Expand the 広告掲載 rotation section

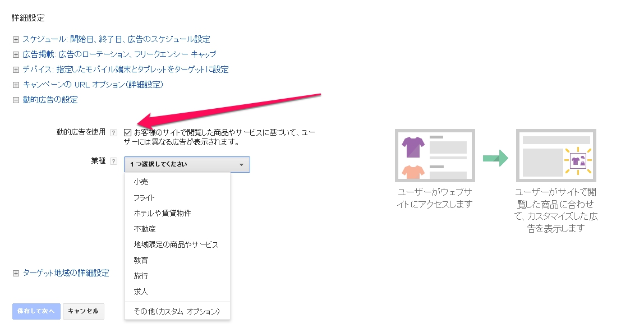pyautogui.click(x=16, y=54)
